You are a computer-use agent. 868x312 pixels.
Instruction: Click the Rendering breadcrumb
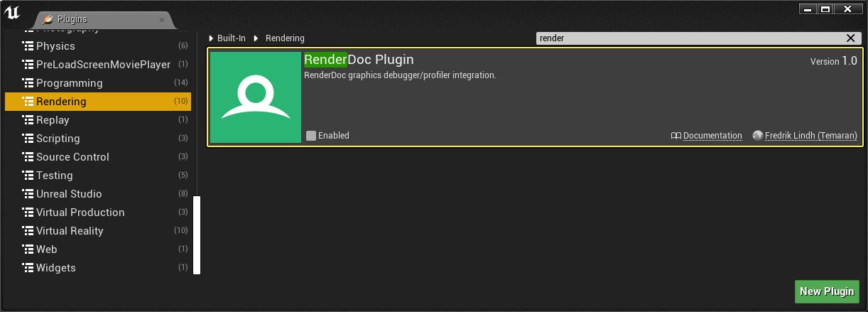[285, 38]
